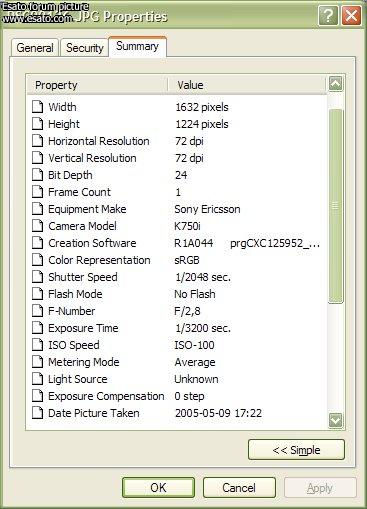Click the vertical scrollbar thumb
Screen dimensions: 367x509
tap(335, 206)
